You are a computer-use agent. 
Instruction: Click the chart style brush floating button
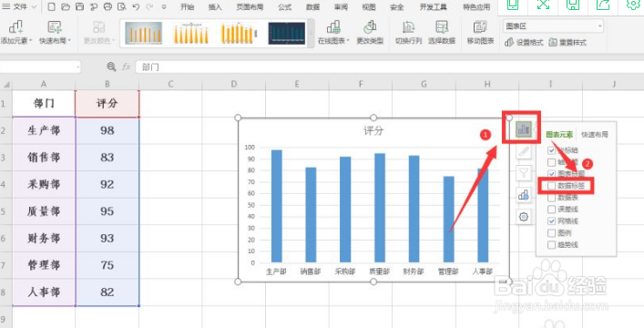[x=523, y=151]
